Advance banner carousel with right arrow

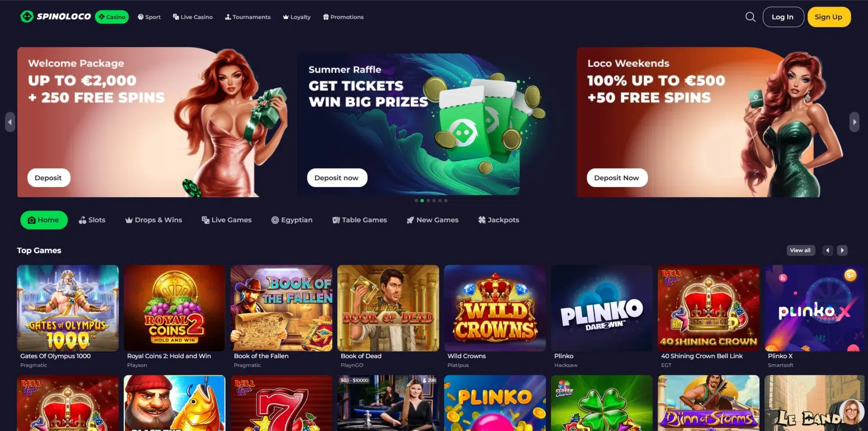pyautogui.click(x=854, y=122)
